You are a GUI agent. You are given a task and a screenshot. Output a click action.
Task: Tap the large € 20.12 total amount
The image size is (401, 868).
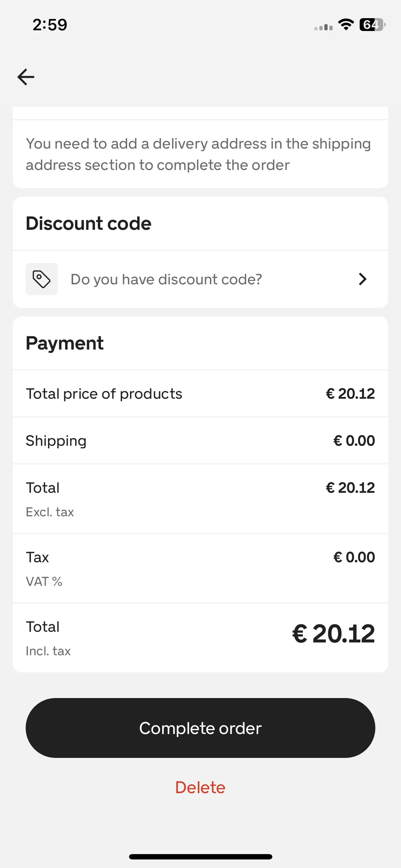click(x=334, y=634)
